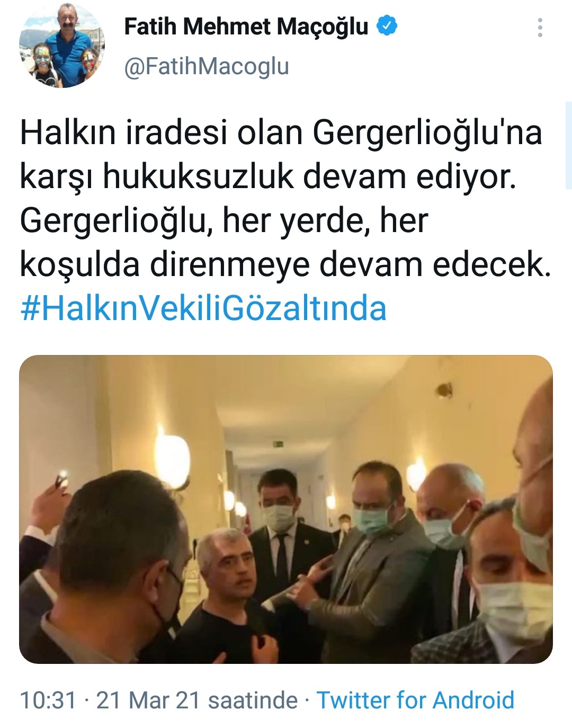Click the date 21 Mar 21
572x728 pixels.
click(147, 700)
